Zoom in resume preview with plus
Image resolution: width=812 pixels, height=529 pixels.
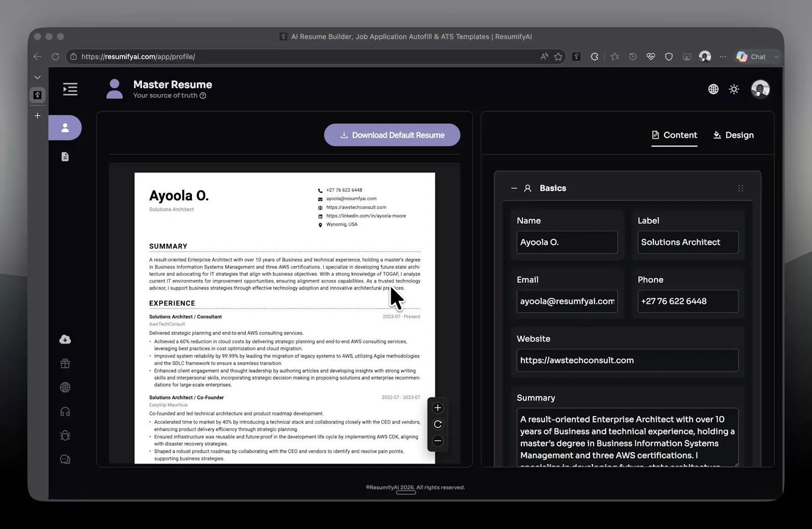pyautogui.click(x=438, y=408)
